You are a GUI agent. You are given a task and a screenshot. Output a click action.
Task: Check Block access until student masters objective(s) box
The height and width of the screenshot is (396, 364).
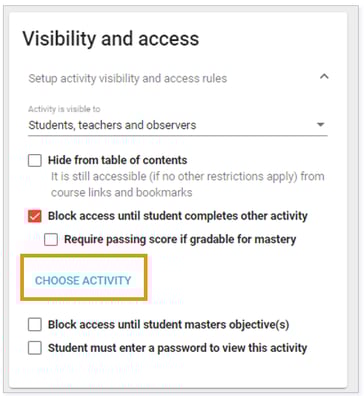[x=35, y=324]
